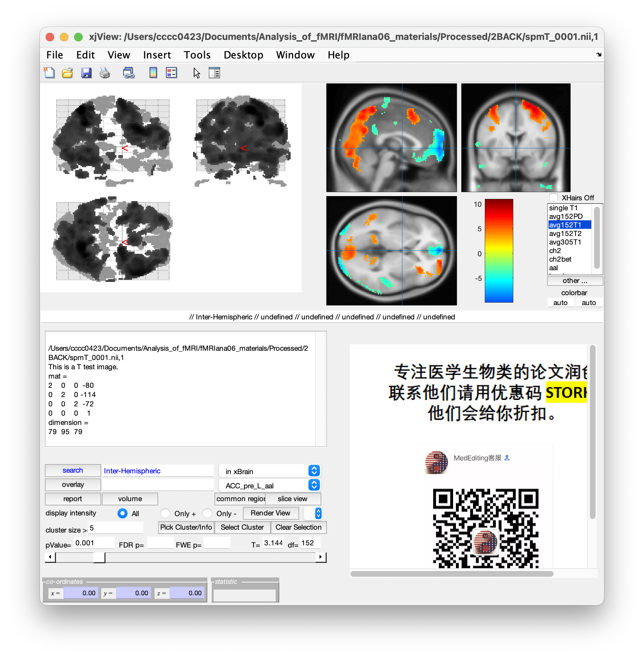Select the avg152PD template

click(570, 217)
